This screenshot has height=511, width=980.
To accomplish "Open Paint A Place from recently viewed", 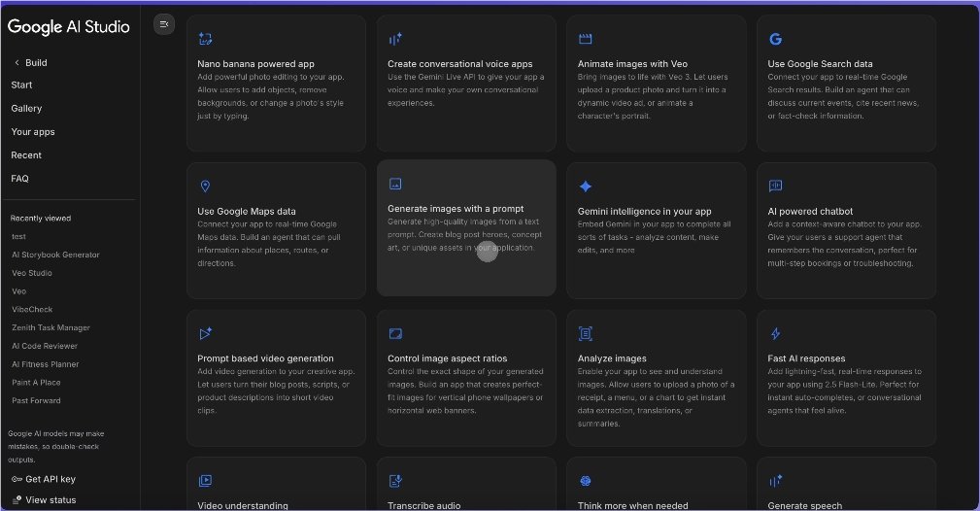I will [36, 382].
